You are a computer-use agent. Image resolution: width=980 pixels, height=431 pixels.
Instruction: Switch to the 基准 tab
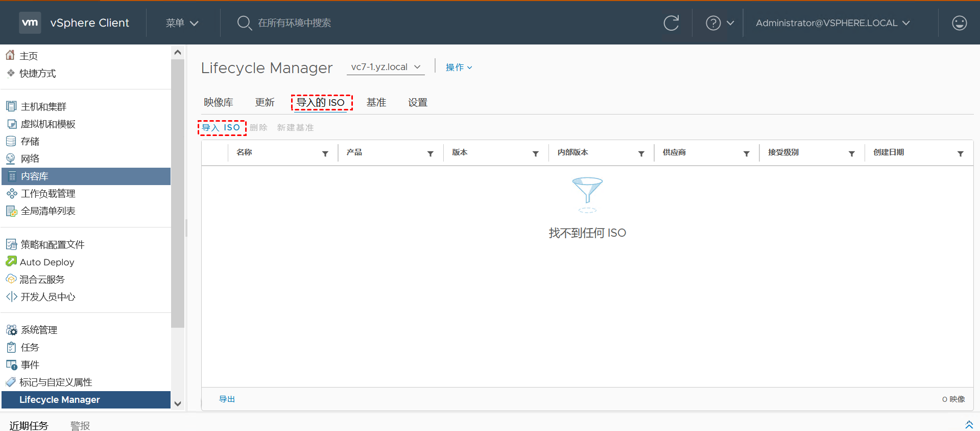click(376, 102)
